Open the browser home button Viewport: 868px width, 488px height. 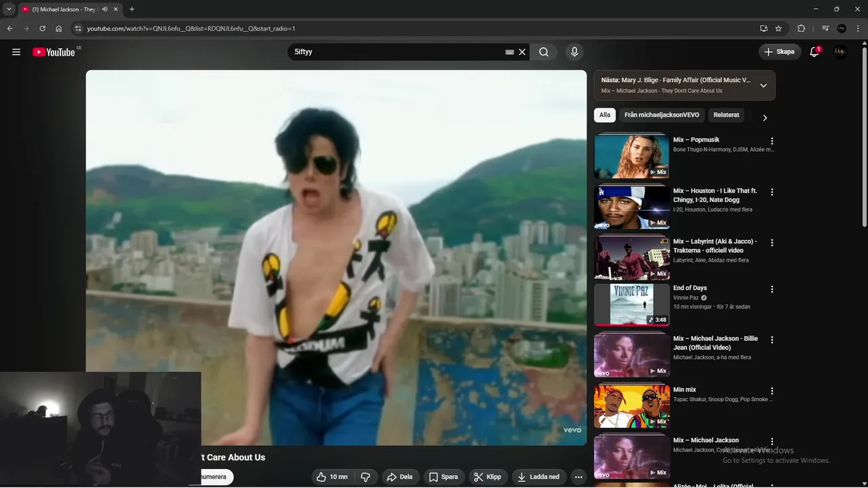point(59,28)
